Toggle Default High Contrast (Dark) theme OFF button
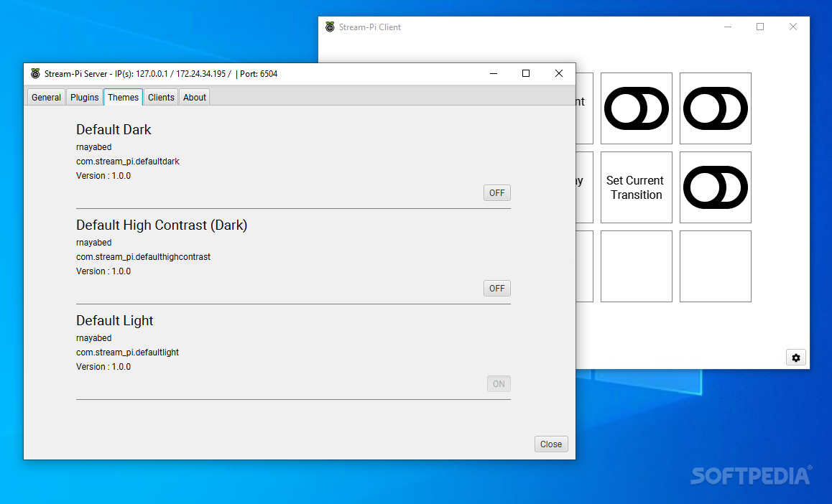 pos(497,289)
